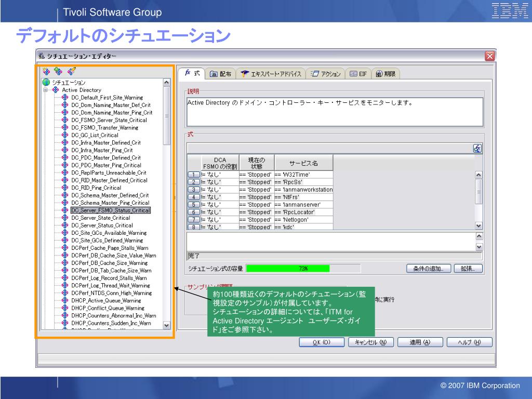The height and width of the screenshot is (399, 532).
Task: Click the == 'lanmanworkstation' cell
Action: 303,190
